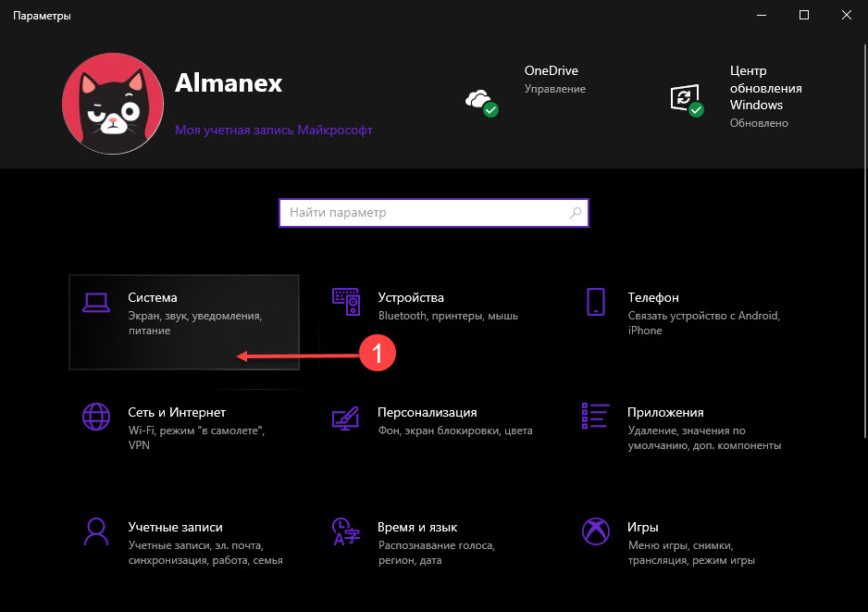
Task: Click the Фон, экран блокировки, цвета description
Action: [455, 431]
